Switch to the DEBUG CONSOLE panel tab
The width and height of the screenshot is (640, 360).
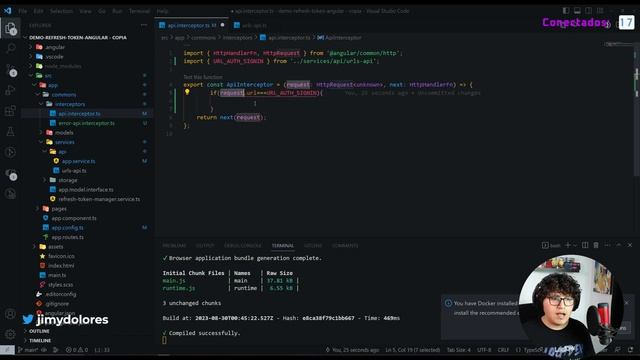tap(242, 245)
